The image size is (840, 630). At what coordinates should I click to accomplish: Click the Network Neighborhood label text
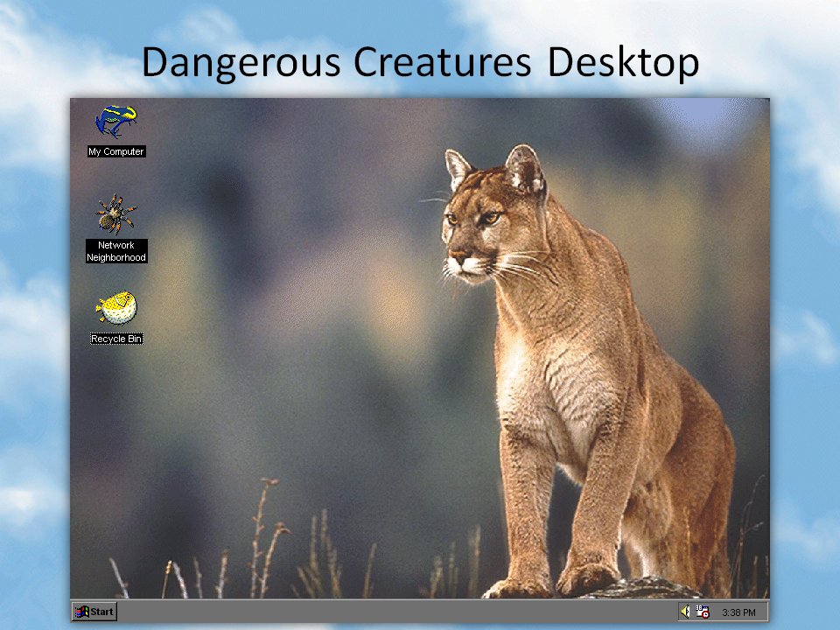click(x=116, y=251)
